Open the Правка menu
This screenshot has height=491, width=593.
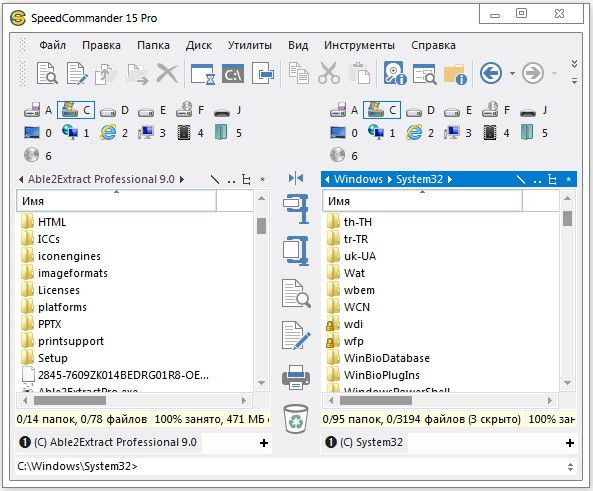point(101,45)
